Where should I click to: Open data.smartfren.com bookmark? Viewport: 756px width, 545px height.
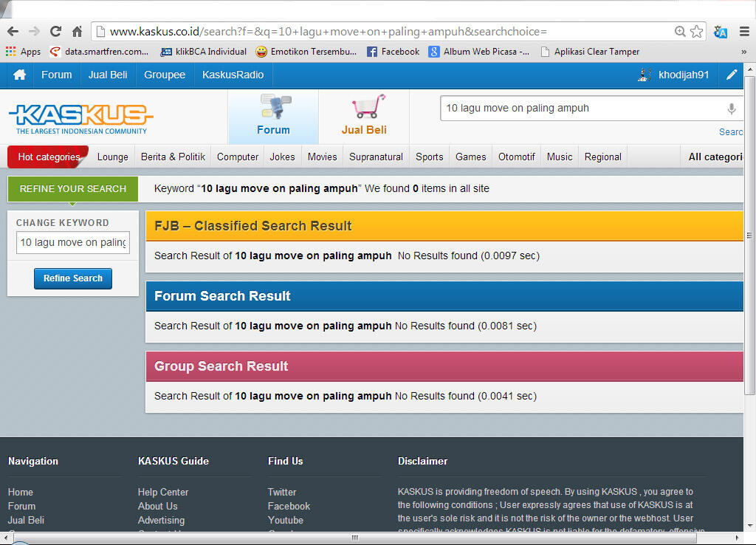pos(100,52)
